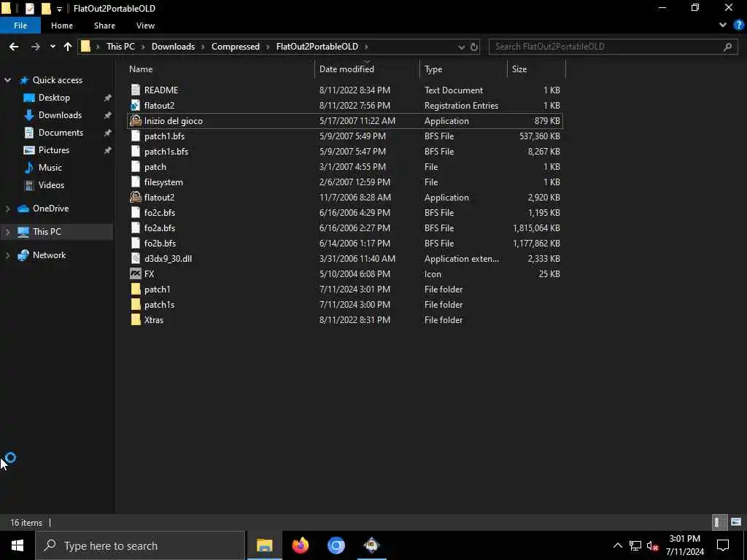Select the Xtras folder icon

click(135, 319)
